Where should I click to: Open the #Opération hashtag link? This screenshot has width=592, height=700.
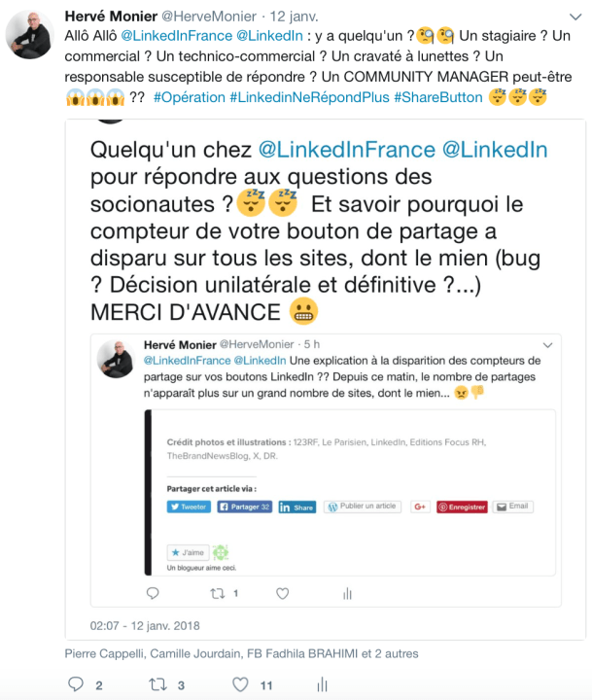point(190,97)
